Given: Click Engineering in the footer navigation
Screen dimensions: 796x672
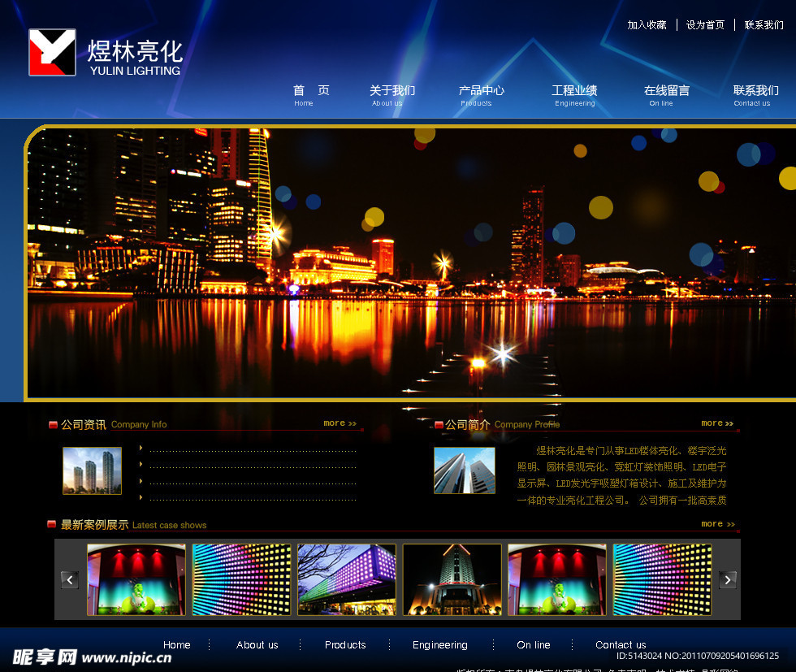Looking at the screenshot, I should coord(440,645).
